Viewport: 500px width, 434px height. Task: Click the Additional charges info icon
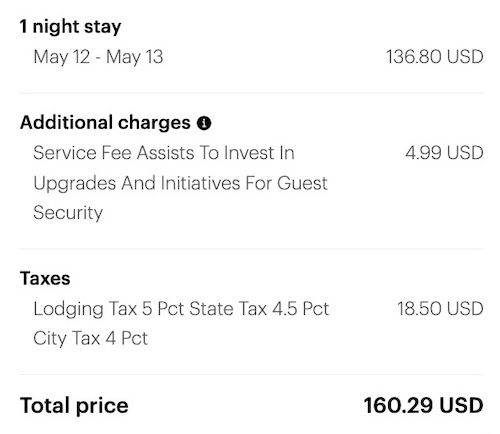pos(204,123)
